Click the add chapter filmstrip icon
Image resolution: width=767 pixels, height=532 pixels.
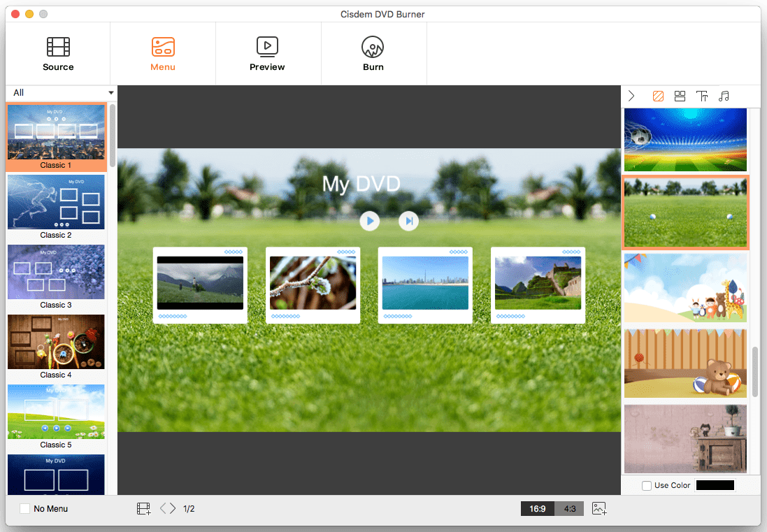143,508
